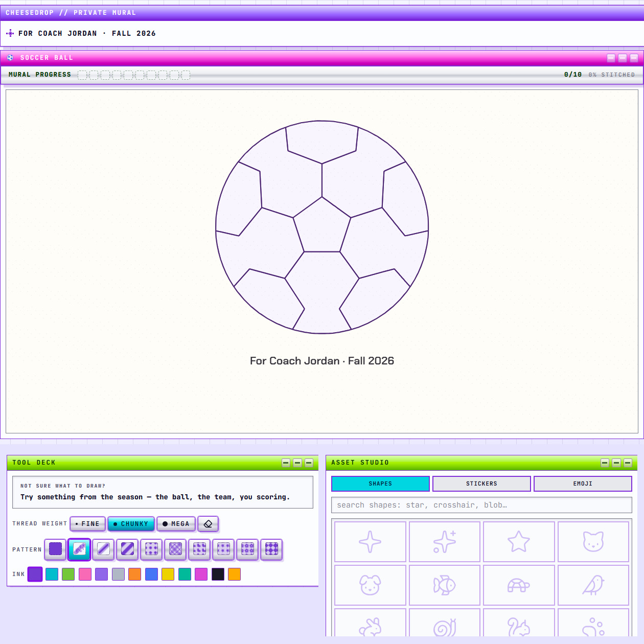Choose the polka dots pattern
644x644 pixels.
point(151,549)
